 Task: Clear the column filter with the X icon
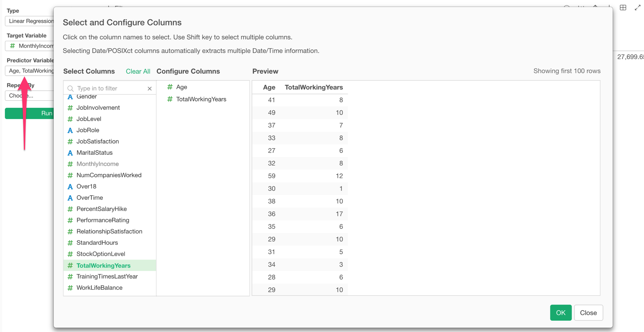point(150,88)
